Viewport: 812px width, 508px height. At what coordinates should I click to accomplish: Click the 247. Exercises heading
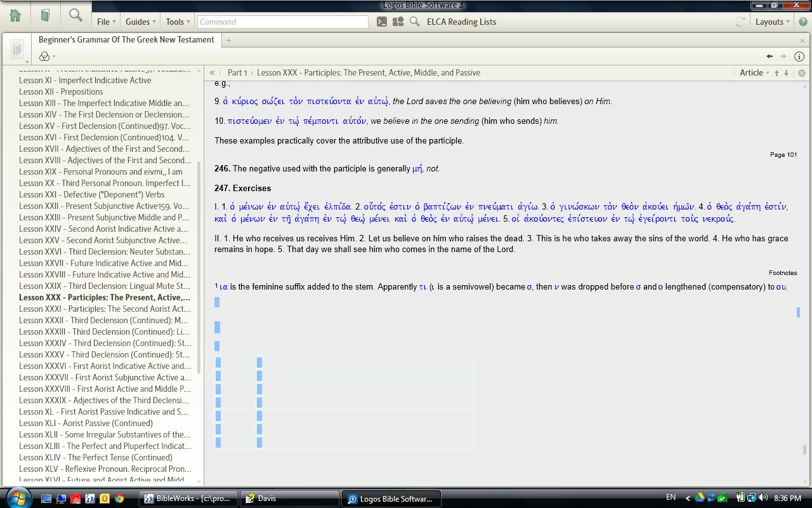click(x=242, y=188)
